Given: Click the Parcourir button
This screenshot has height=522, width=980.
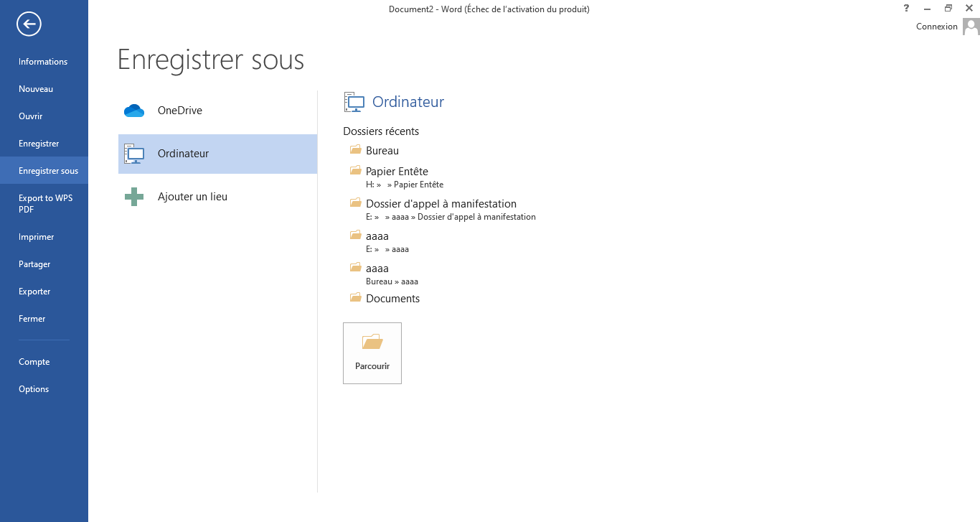Looking at the screenshot, I should click(x=372, y=353).
